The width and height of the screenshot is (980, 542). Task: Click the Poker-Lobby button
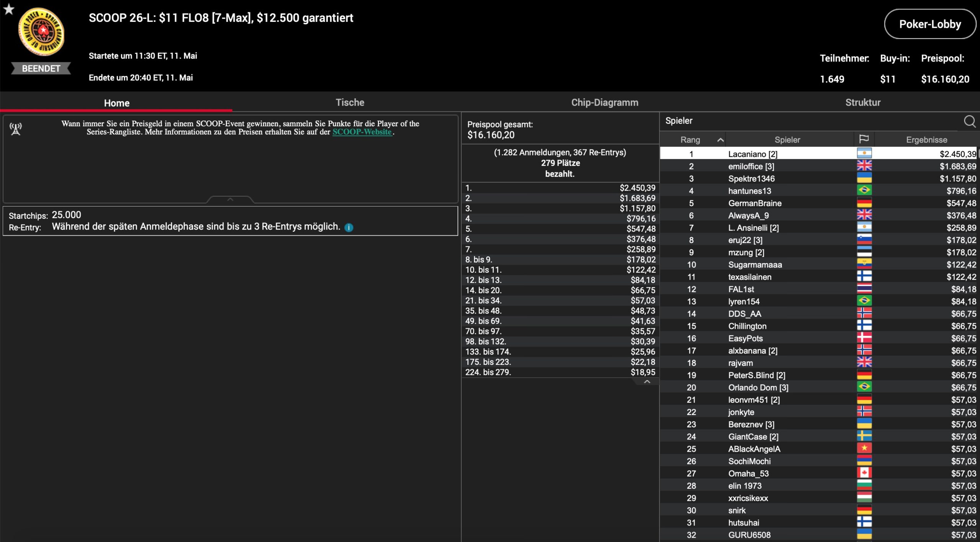point(929,24)
